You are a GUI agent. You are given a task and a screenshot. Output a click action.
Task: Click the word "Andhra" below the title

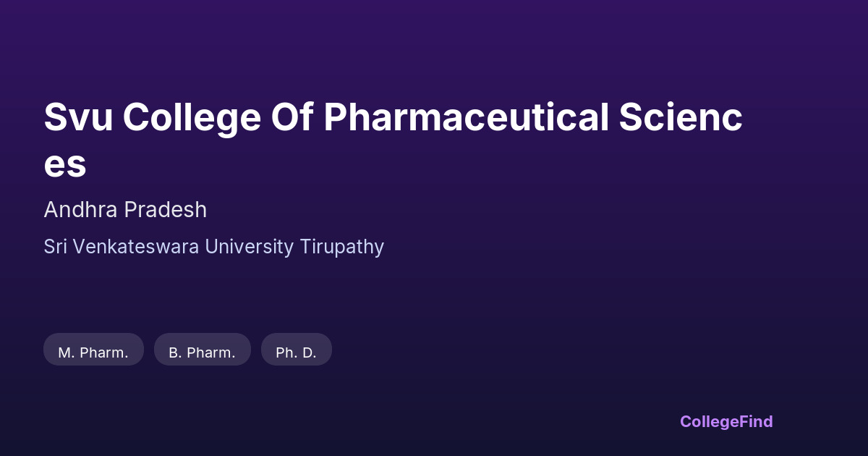[x=81, y=210]
